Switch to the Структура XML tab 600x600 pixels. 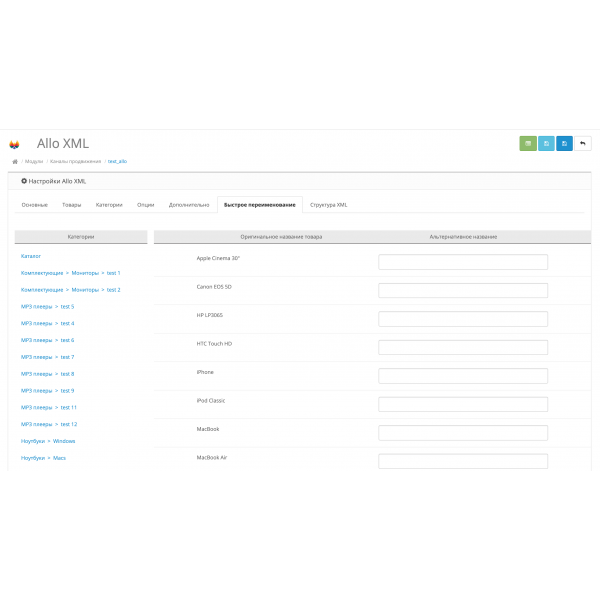[329, 205]
